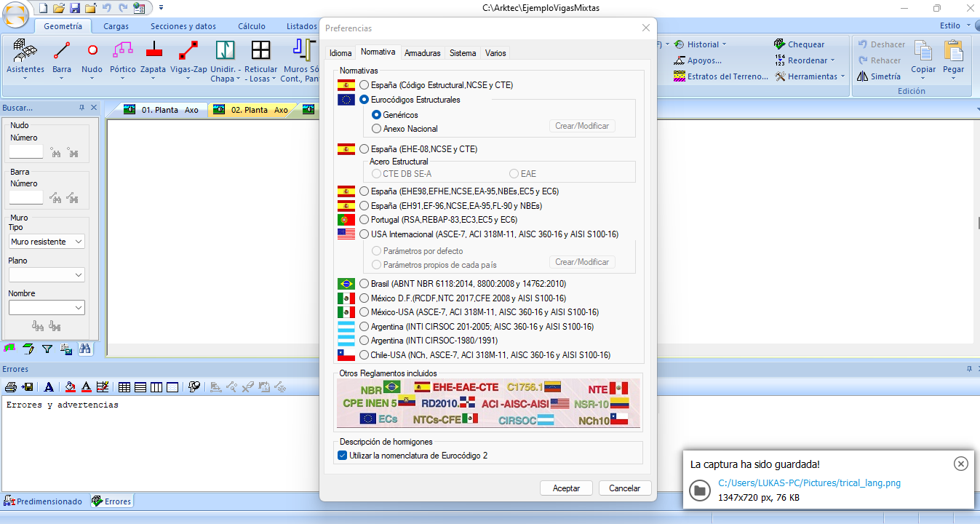Open the Muro Tipo dropdown

click(x=47, y=242)
